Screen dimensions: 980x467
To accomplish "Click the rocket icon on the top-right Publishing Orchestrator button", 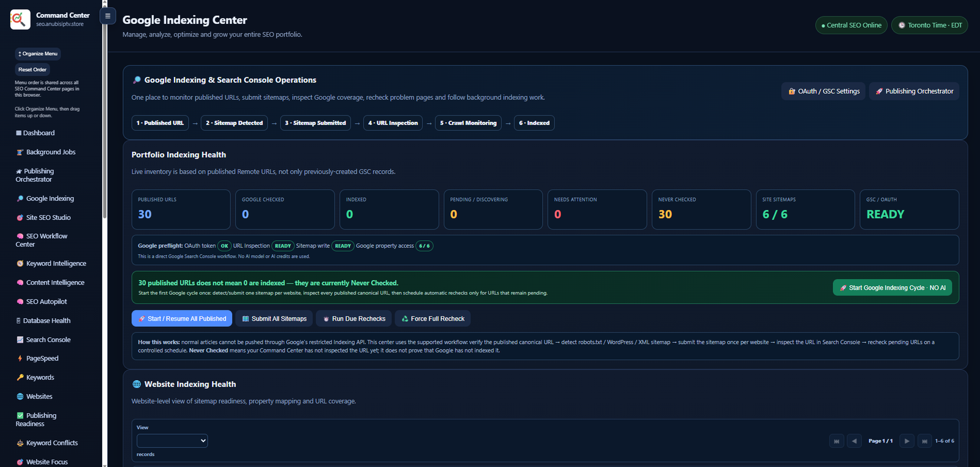I will point(879,91).
